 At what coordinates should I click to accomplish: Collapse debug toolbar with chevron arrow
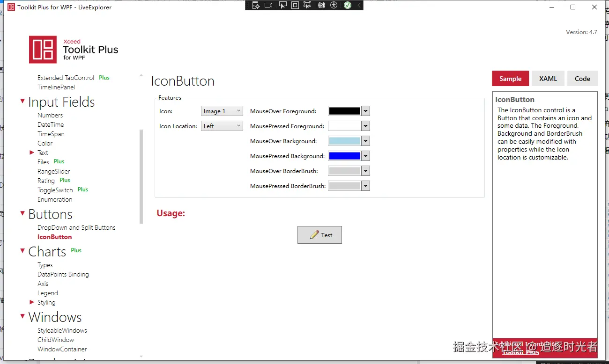coord(359,5)
